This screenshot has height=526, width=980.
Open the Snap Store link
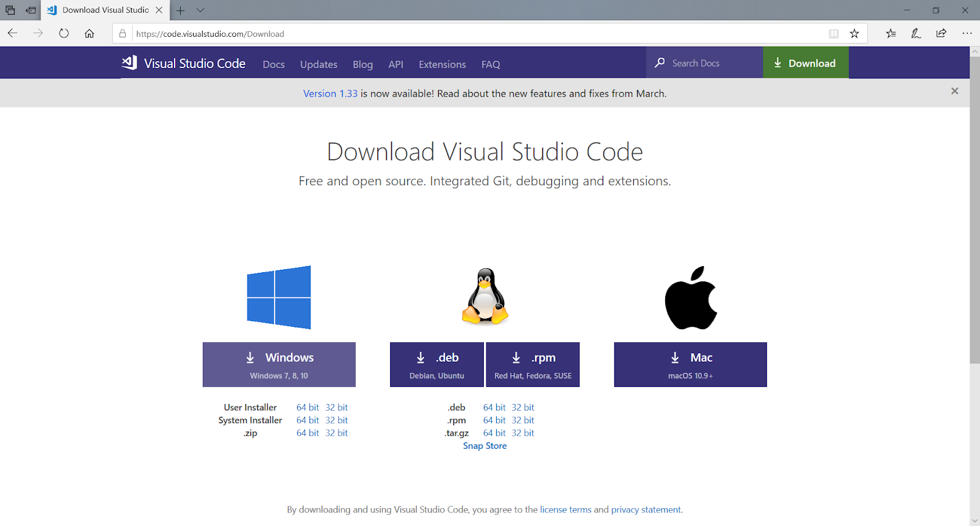(x=485, y=446)
